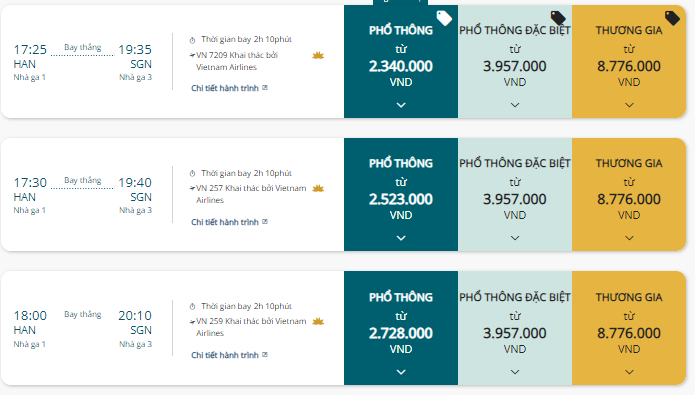Click the black tag icon on Phổ Thông Đặc Biệt
This screenshot has width=695, height=395.
(558, 18)
